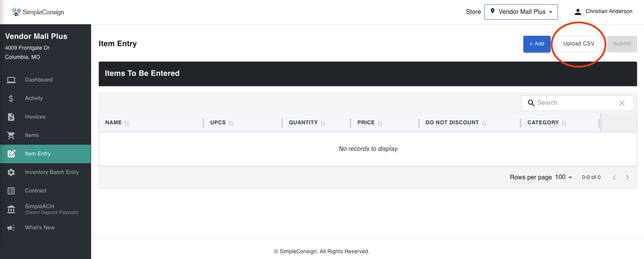
Task: Click the store location pin icon
Action: tap(493, 11)
